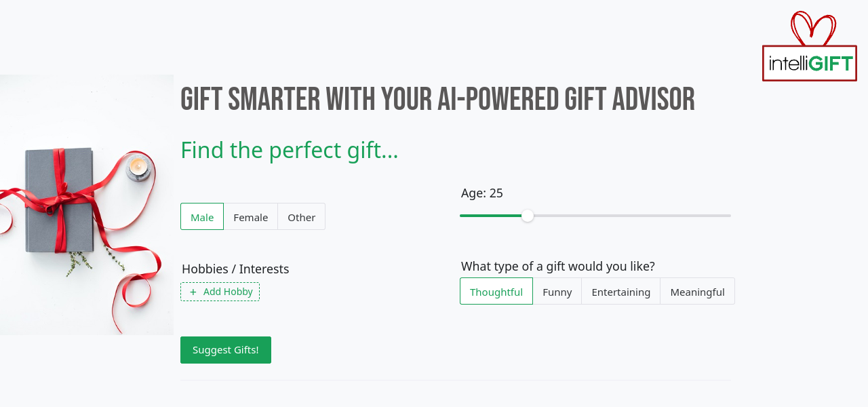868x407 pixels.
Task: Click the candle in the gift photo
Action: (x=138, y=167)
